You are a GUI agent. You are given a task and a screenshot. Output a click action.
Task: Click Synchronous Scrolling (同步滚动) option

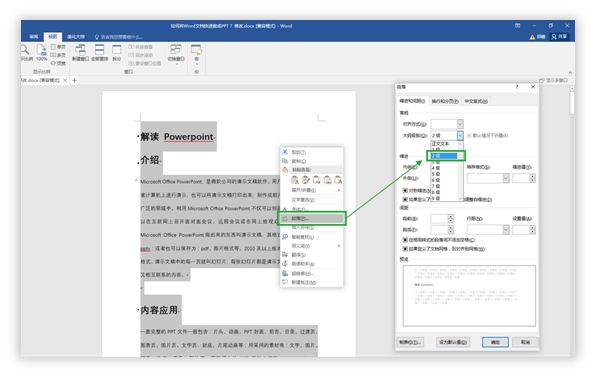pos(141,55)
